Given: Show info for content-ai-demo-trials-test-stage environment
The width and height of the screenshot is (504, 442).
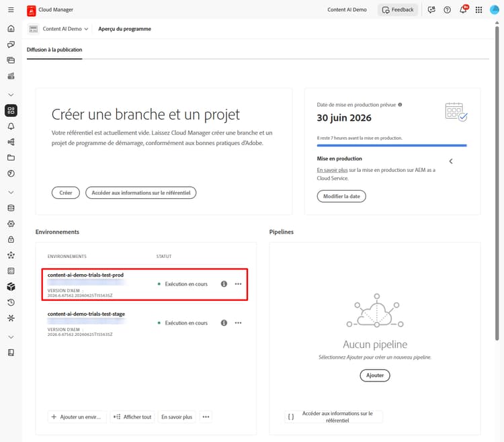Looking at the screenshot, I should pos(224,323).
